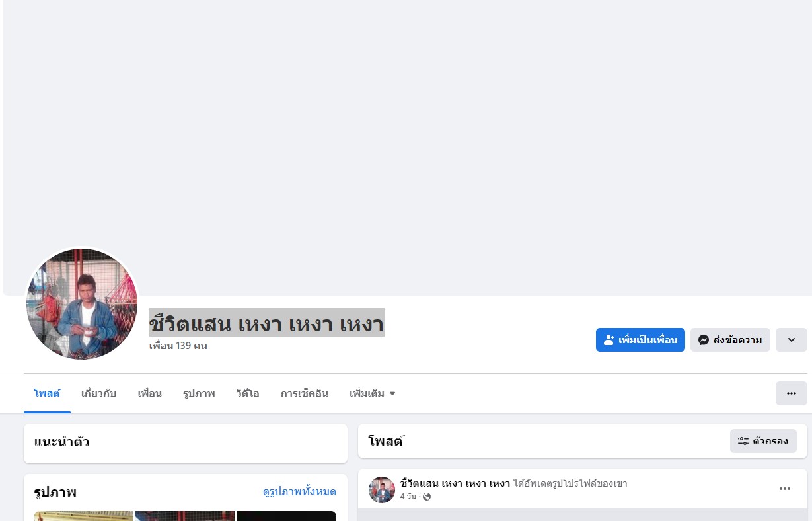
Task: Click the globe privacy icon on post
Action: [427, 497]
